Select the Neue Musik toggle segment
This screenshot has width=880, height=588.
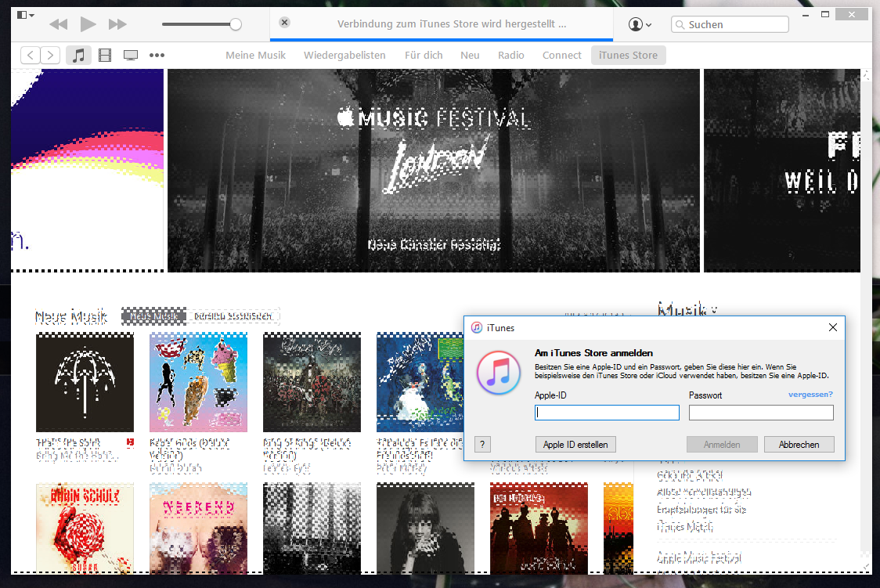click(x=153, y=316)
